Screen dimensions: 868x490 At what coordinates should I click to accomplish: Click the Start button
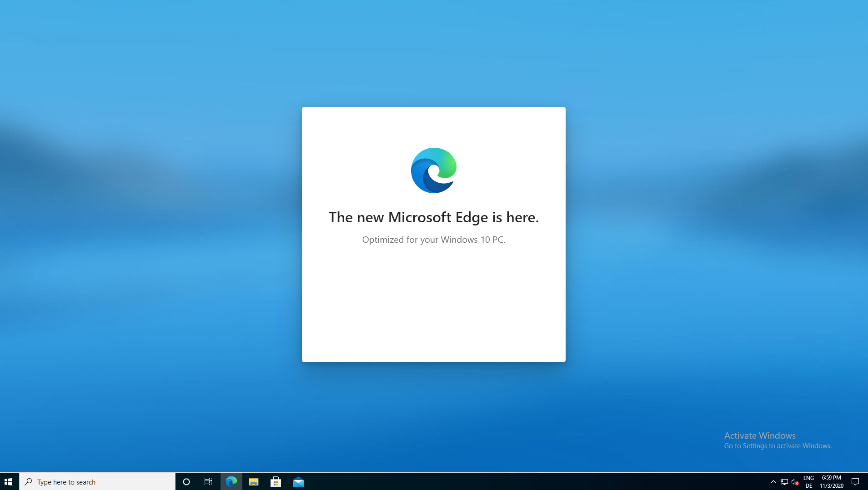point(9,481)
